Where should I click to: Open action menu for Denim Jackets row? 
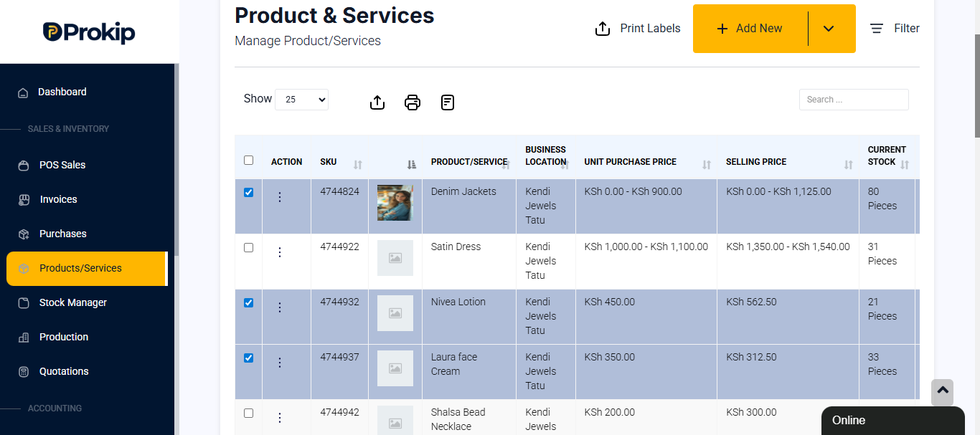click(x=280, y=197)
